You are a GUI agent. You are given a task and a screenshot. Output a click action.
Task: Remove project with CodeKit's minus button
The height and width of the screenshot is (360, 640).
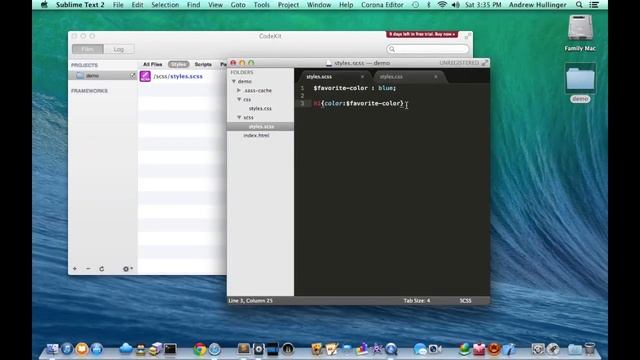point(88,269)
